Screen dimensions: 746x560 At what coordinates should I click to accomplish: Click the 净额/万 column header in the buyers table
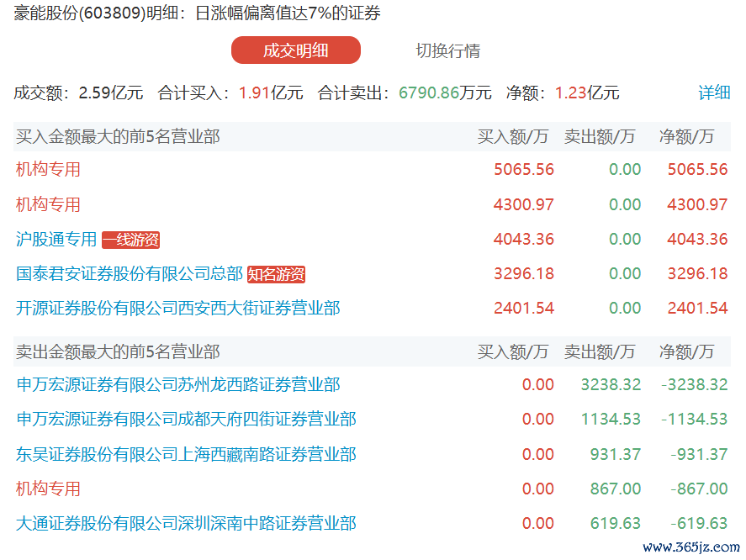(686, 136)
